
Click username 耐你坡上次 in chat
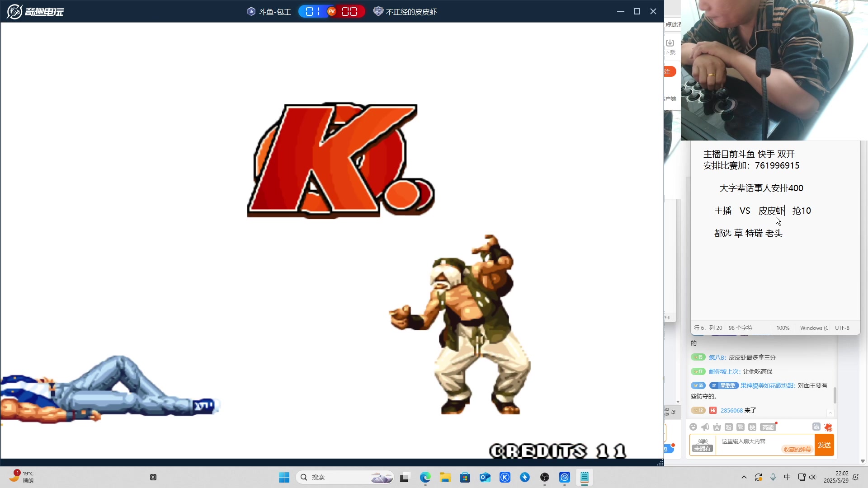click(x=724, y=371)
